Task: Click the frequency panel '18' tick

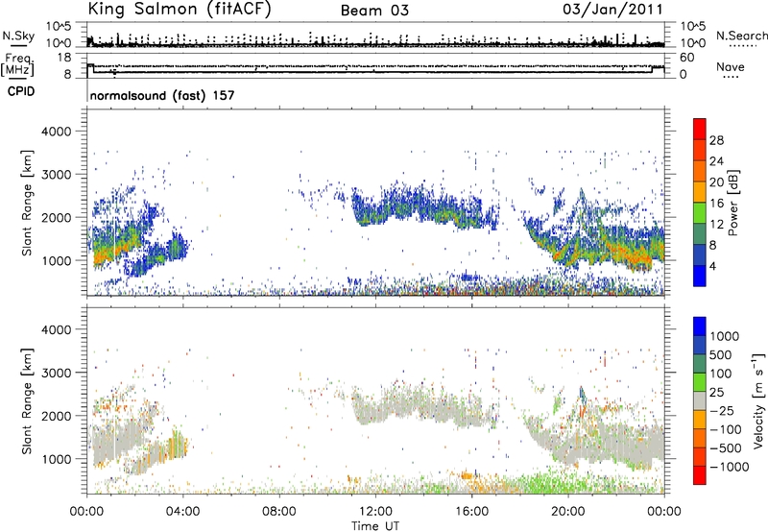Action: point(64,58)
